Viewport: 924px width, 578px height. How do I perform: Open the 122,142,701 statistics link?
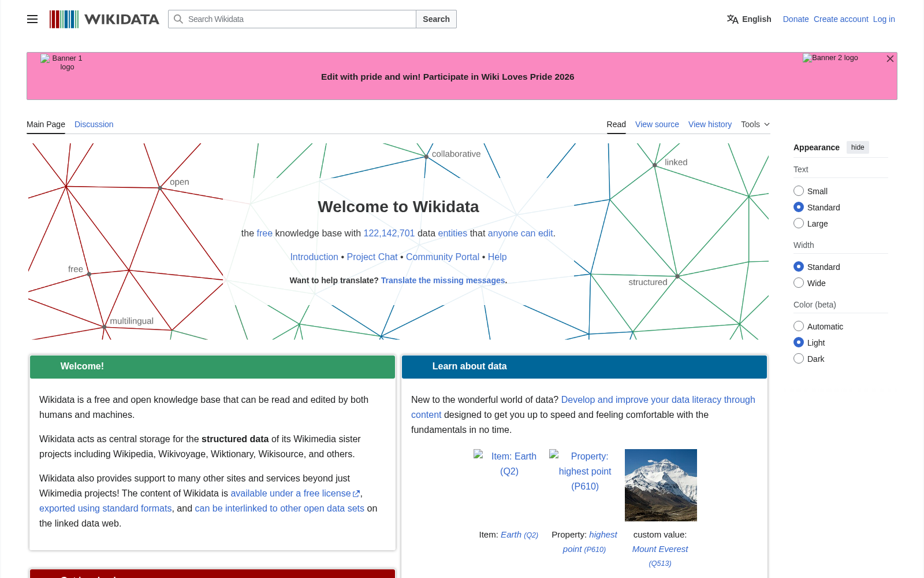(389, 233)
